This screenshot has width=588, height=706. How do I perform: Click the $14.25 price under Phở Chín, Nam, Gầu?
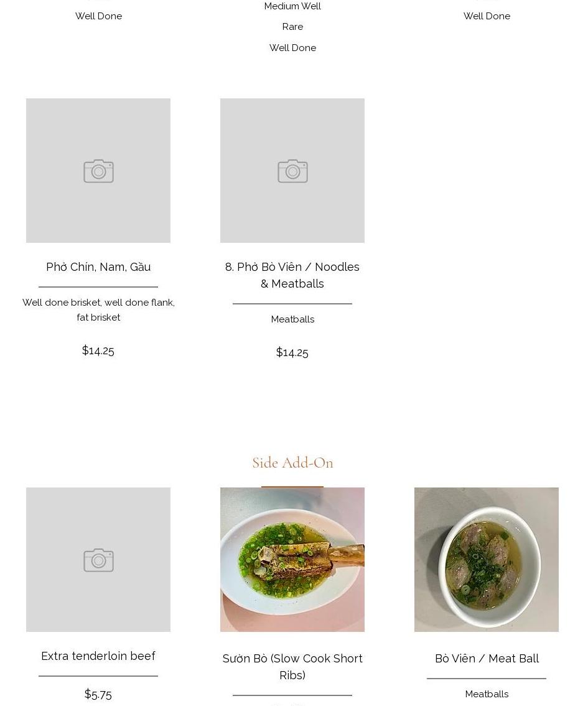click(98, 351)
